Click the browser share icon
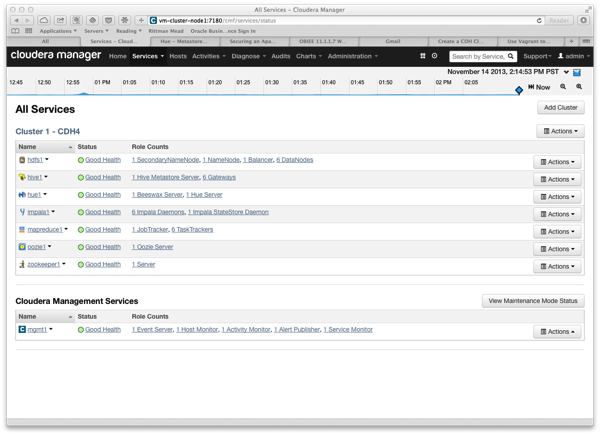 pyautogui.click(x=60, y=20)
